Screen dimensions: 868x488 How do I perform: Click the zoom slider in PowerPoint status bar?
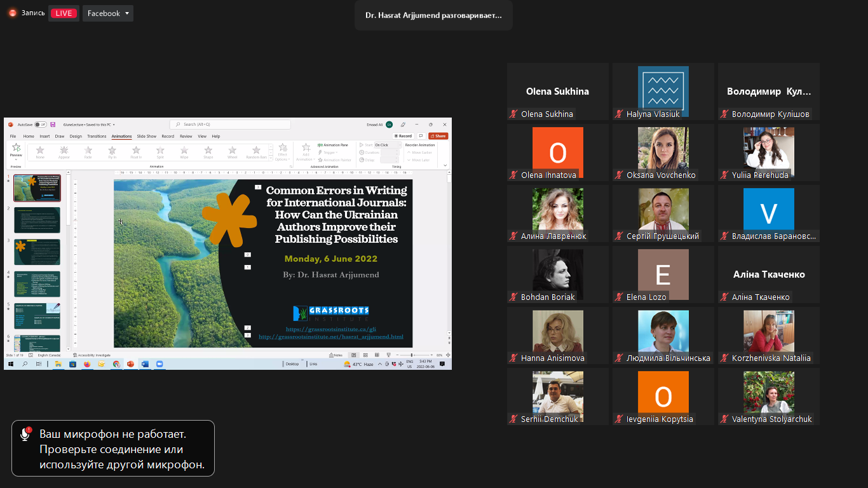[x=412, y=355]
